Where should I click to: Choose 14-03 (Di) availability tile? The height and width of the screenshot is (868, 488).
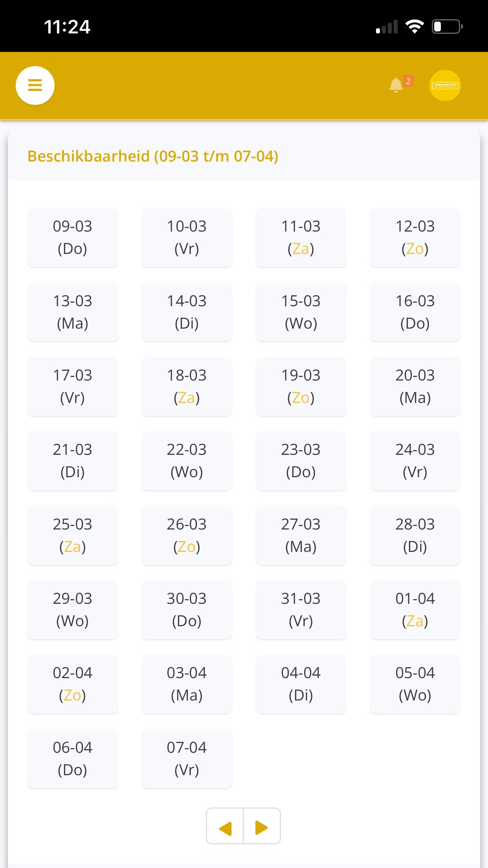pos(187,312)
